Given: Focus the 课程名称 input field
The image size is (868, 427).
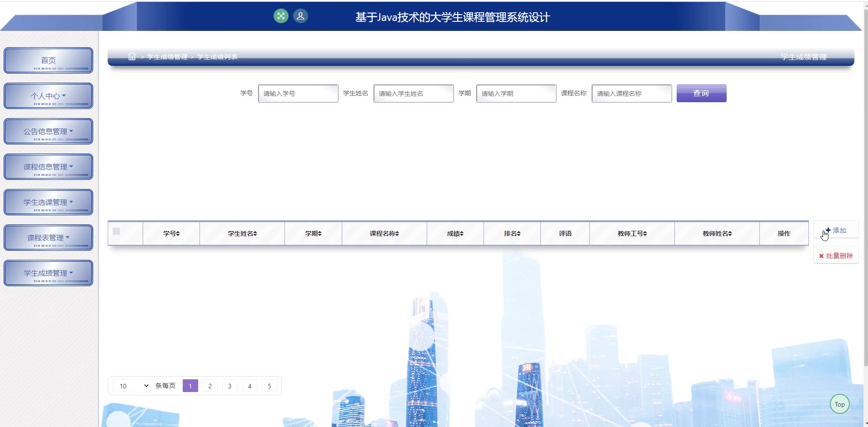Looking at the screenshot, I should point(632,94).
